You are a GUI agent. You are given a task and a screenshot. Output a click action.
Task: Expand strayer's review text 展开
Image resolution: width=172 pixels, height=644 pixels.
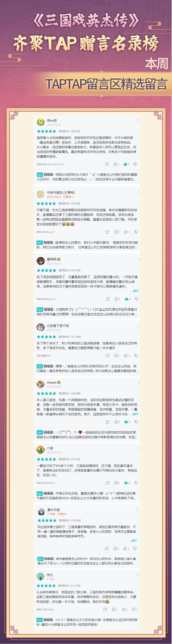coord(134,414)
